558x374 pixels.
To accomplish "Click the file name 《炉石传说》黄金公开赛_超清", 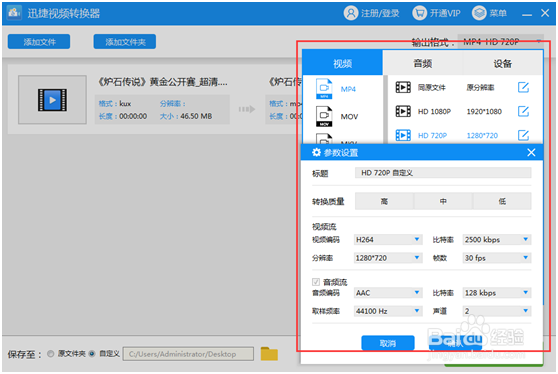I will tap(163, 82).
